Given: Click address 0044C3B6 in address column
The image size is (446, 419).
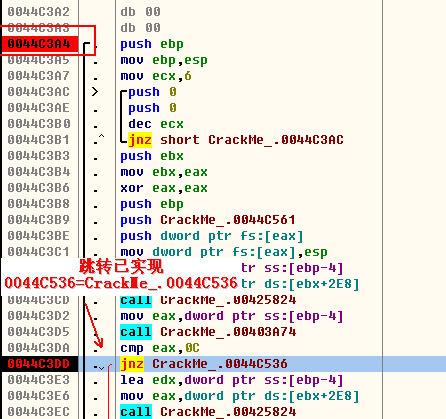Looking at the screenshot, I should click(39, 188).
